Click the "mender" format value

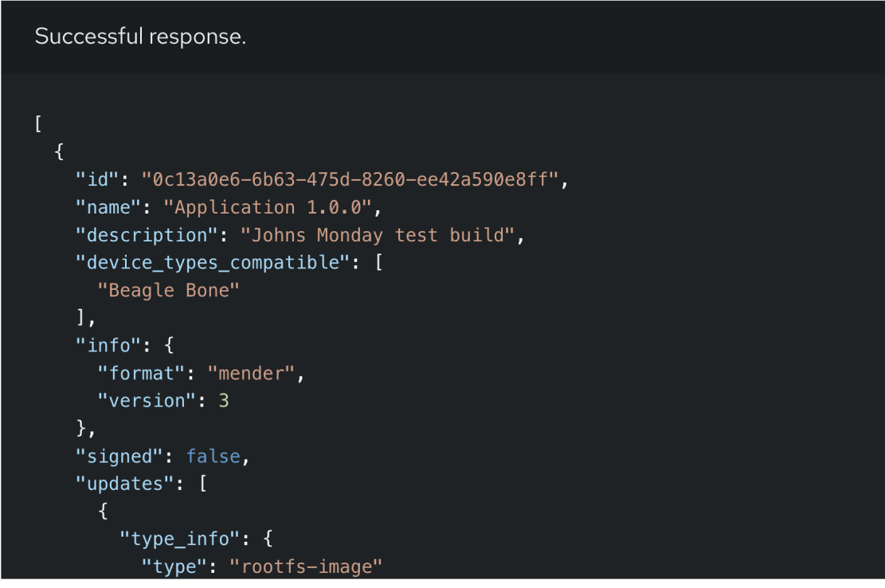(x=251, y=373)
